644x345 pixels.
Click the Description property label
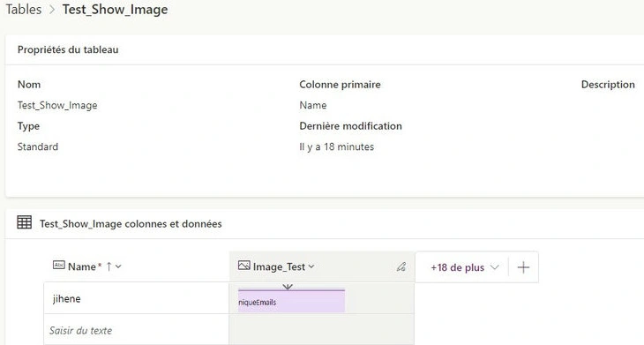pyautogui.click(x=608, y=85)
